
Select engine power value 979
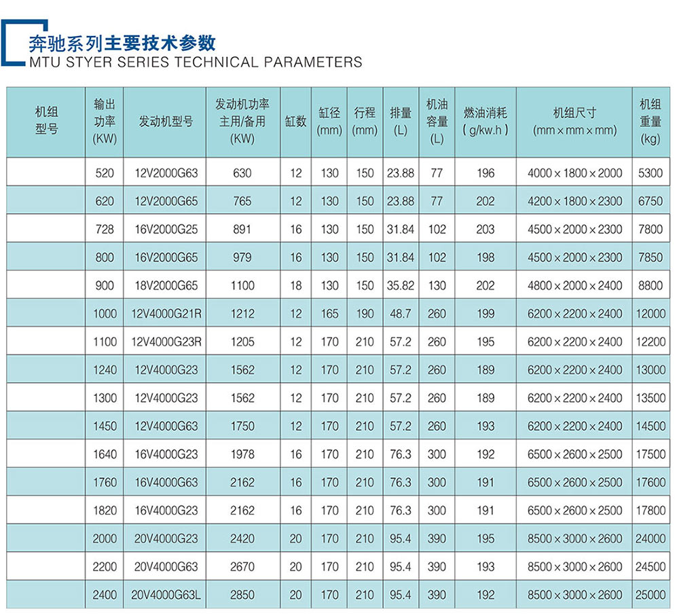[x=242, y=257]
